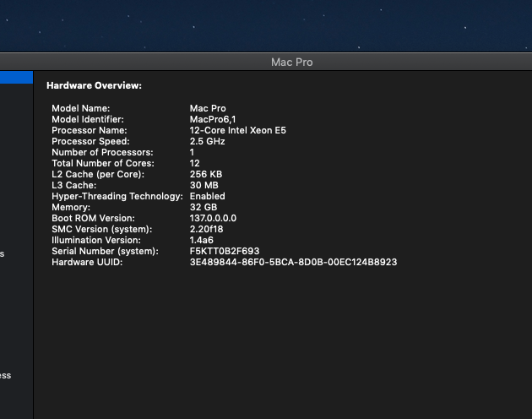Click the Mac Pro window title
Image resolution: width=532 pixels, height=419 pixels.
coord(292,63)
